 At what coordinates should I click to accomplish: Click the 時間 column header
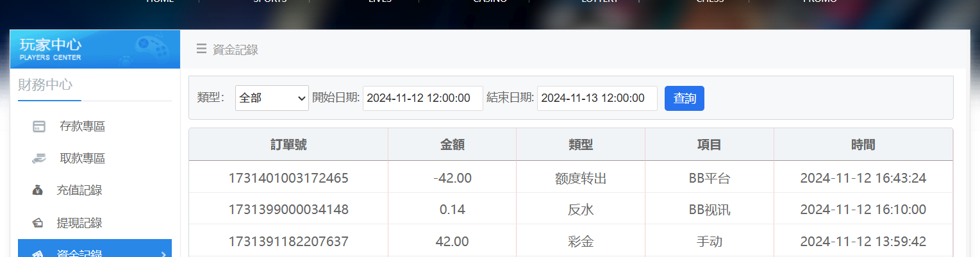[863, 145]
